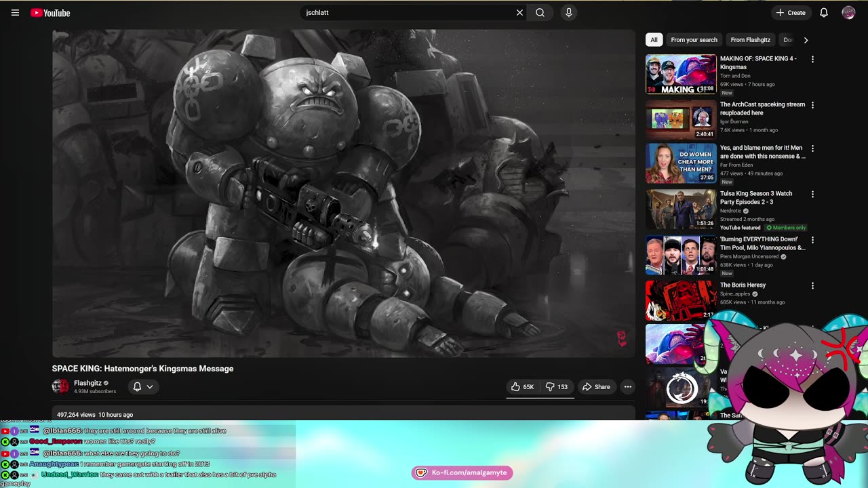This screenshot has width=868, height=488.
Task: Open options for Yes, and blame men video
Action: pyautogui.click(x=812, y=148)
